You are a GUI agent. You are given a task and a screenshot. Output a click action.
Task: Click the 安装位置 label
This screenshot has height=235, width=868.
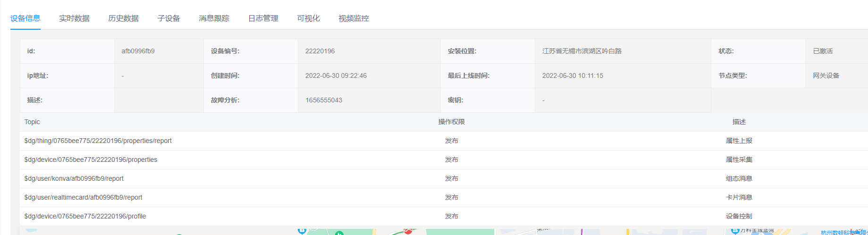(x=462, y=51)
